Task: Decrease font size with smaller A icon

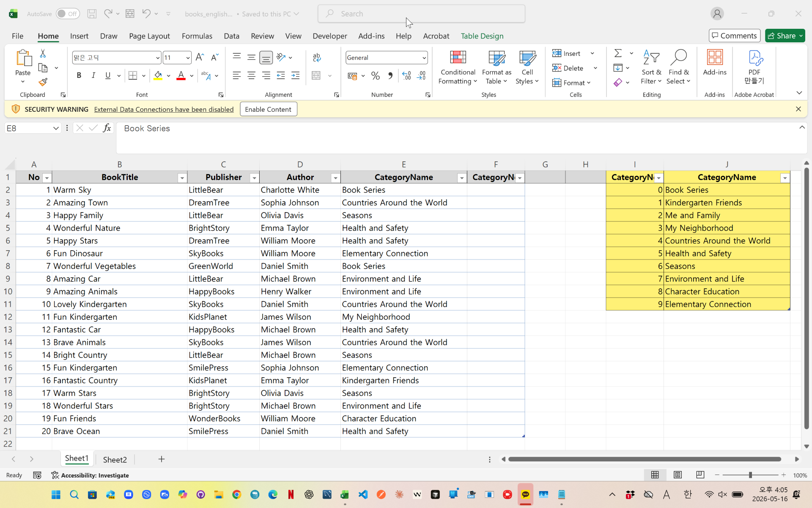Action: click(x=214, y=57)
